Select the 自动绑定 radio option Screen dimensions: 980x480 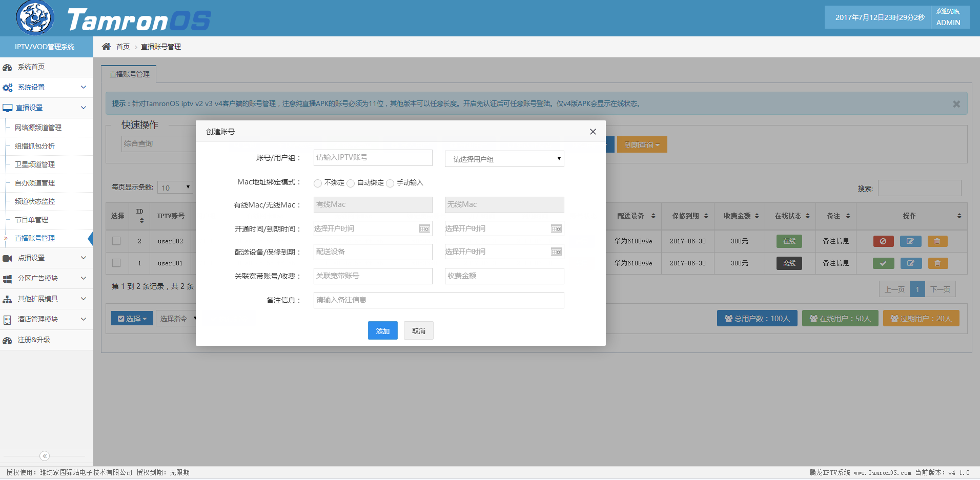click(351, 183)
